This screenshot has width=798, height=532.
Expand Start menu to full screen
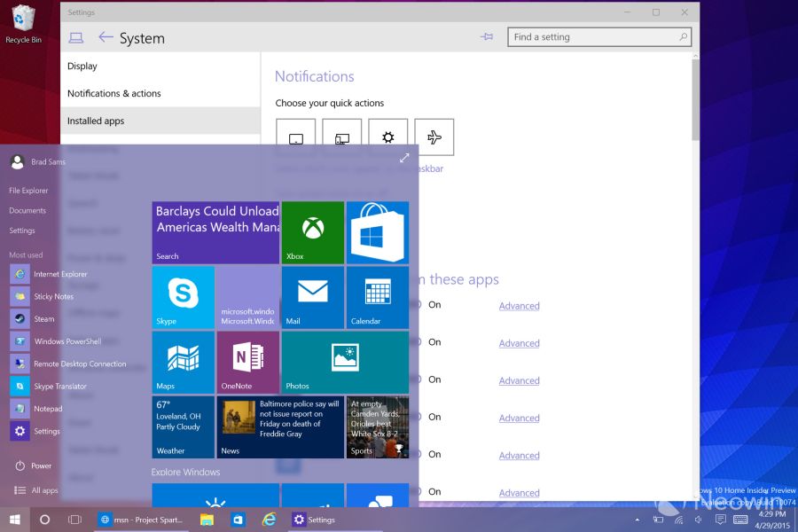pyautogui.click(x=404, y=158)
